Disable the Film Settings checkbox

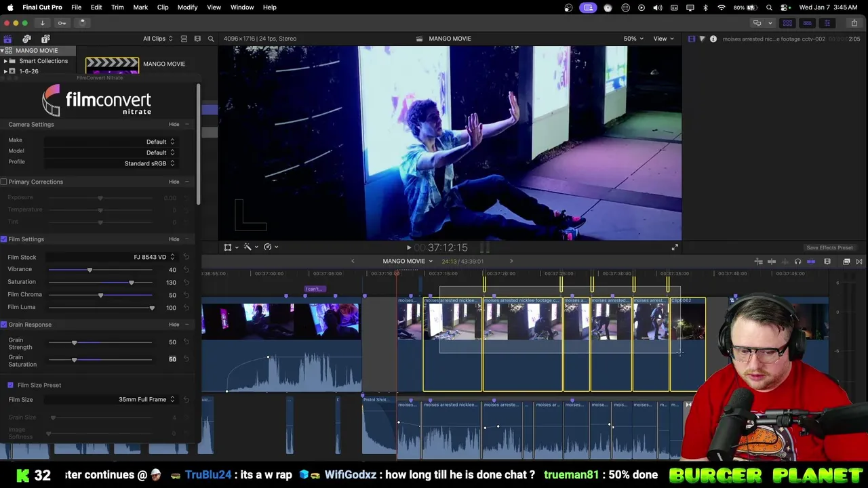tap(4, 239)
